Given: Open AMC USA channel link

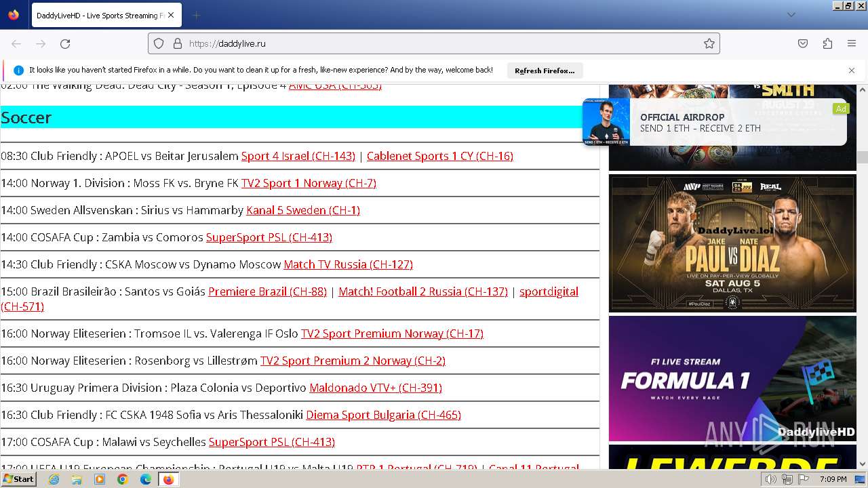Looking at the screenshot, I should point(335,86).
